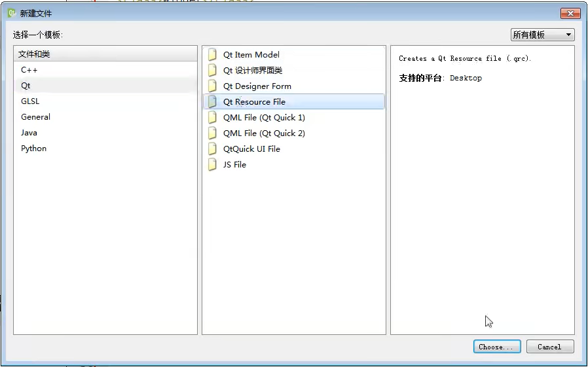This screenshot has width=588, height=367.
Task: Click the Choose... button
Action: click(497, 347)
